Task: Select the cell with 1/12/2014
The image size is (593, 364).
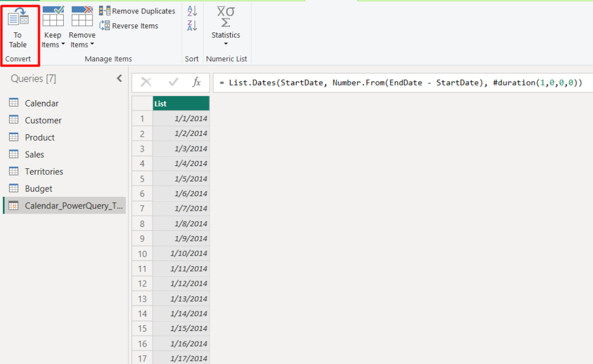Action: (x=181, y=284)
